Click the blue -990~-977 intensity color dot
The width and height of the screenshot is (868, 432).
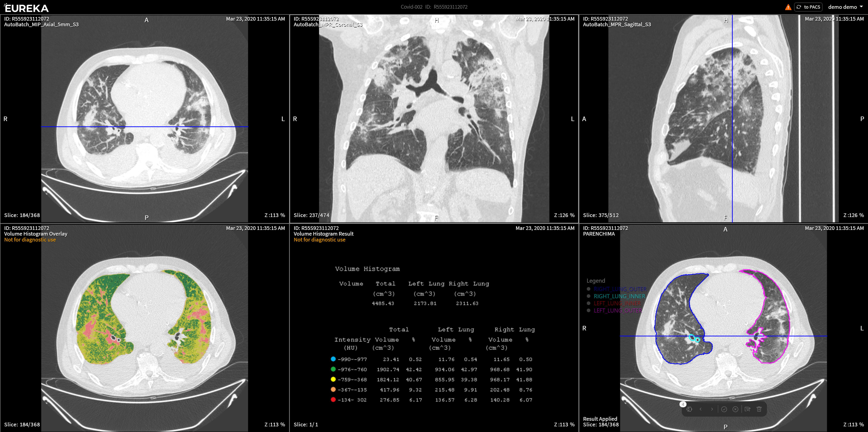point(333,359)
